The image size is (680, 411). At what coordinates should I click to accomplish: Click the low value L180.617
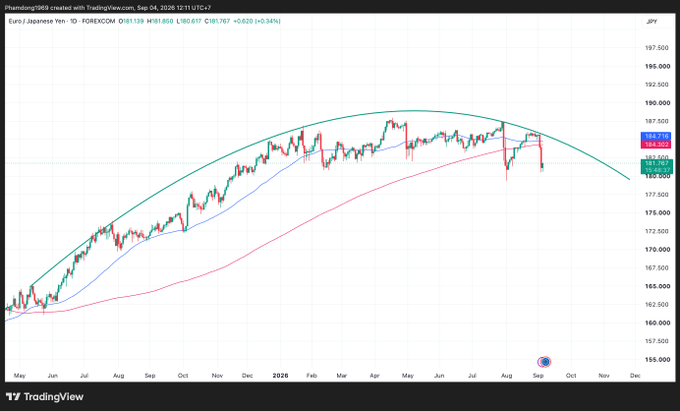[189, 21]
